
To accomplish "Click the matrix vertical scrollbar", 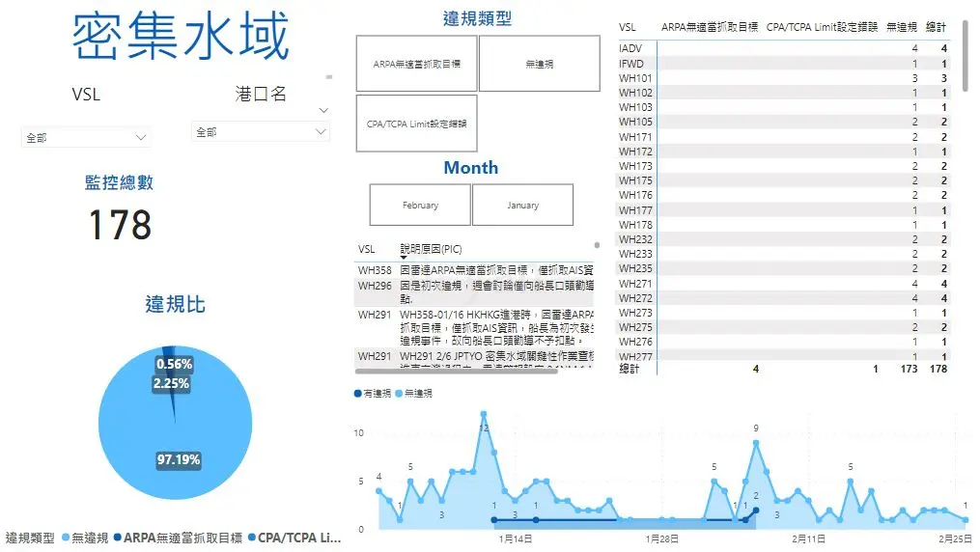I will coord(966,56).
